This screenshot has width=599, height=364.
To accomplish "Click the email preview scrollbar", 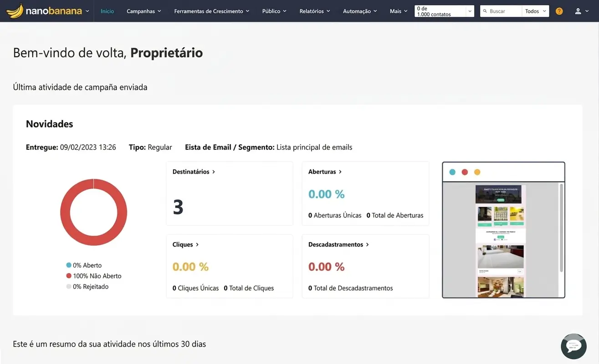I will click(561, 227).
